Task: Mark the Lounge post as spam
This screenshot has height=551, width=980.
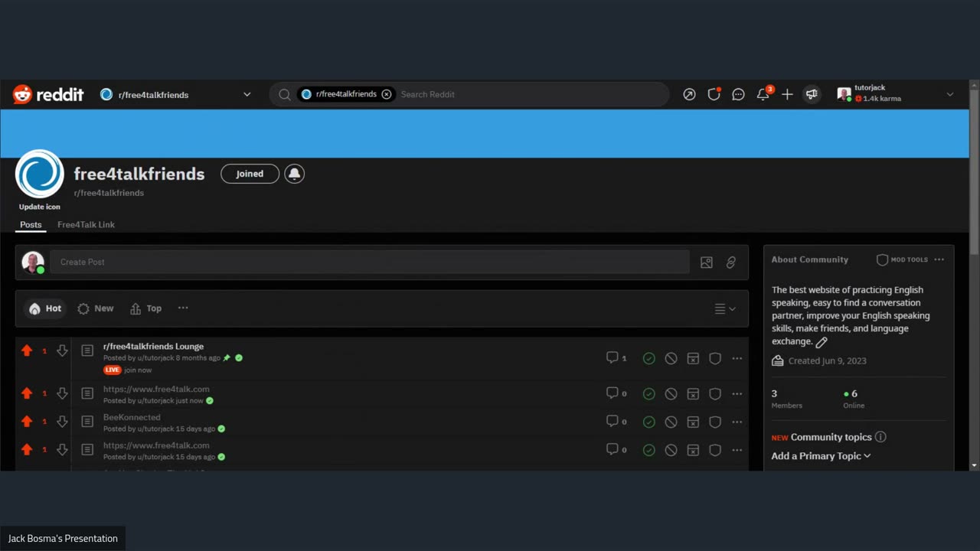Action: click(x=693, y=358)
